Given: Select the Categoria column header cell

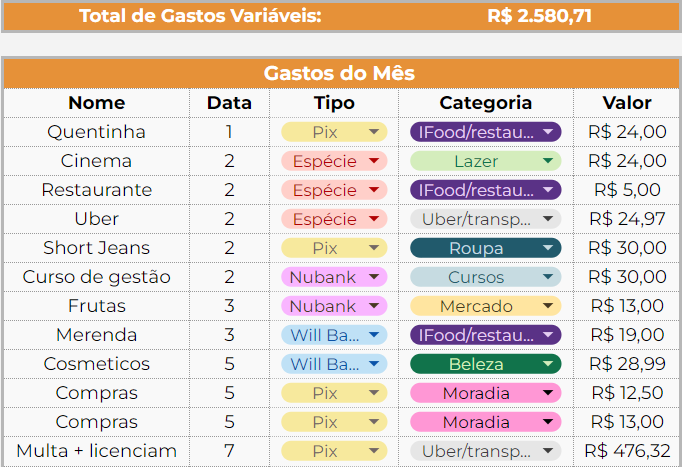Looking at the screenshot, I should pyautogui.click(x=485, y=103).
